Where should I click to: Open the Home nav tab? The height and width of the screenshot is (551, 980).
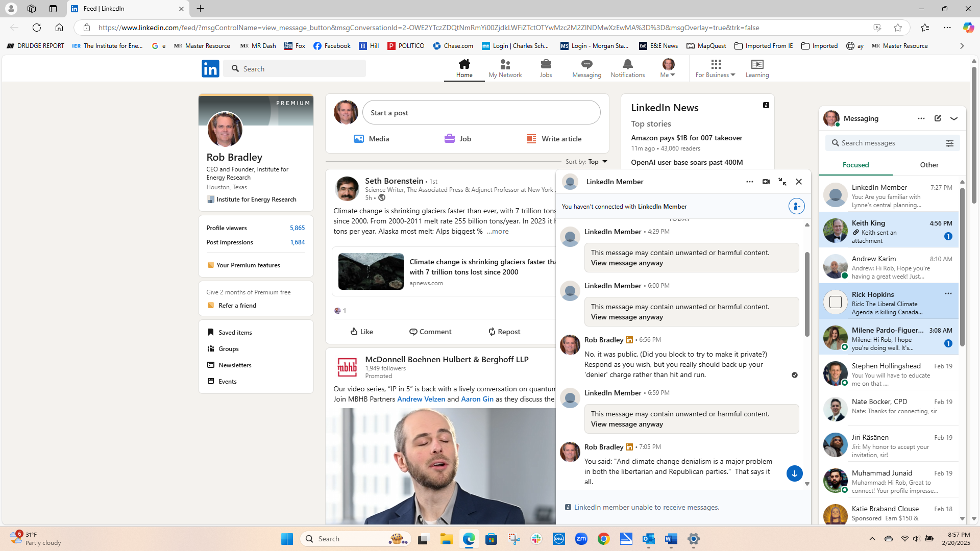(464, 68)
